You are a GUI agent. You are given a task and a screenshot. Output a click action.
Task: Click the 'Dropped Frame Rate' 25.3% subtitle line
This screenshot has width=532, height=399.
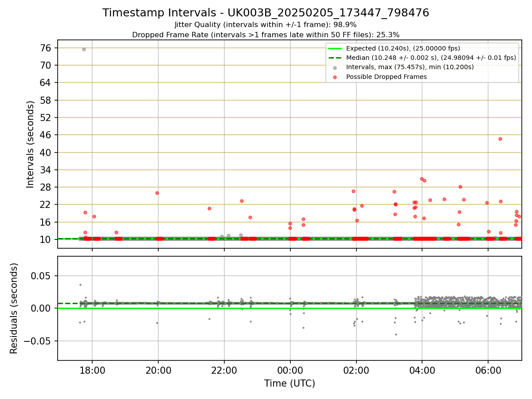(x=266, y=35)
